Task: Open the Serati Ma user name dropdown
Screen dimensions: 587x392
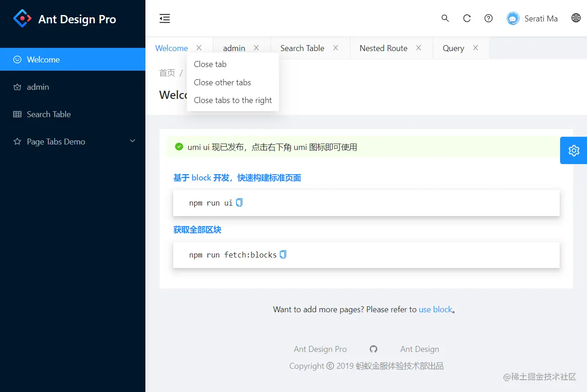Action: click(541, 19)
